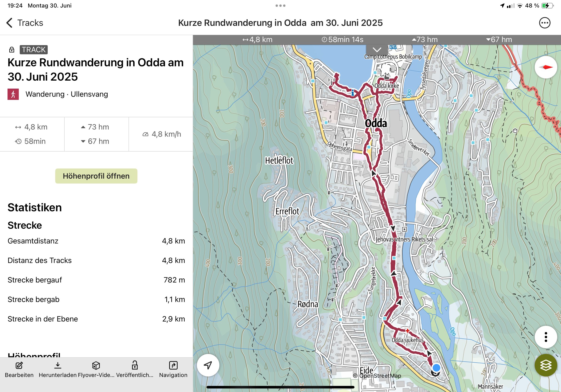
Task: Open map layers selector
Action: (545, 365)
